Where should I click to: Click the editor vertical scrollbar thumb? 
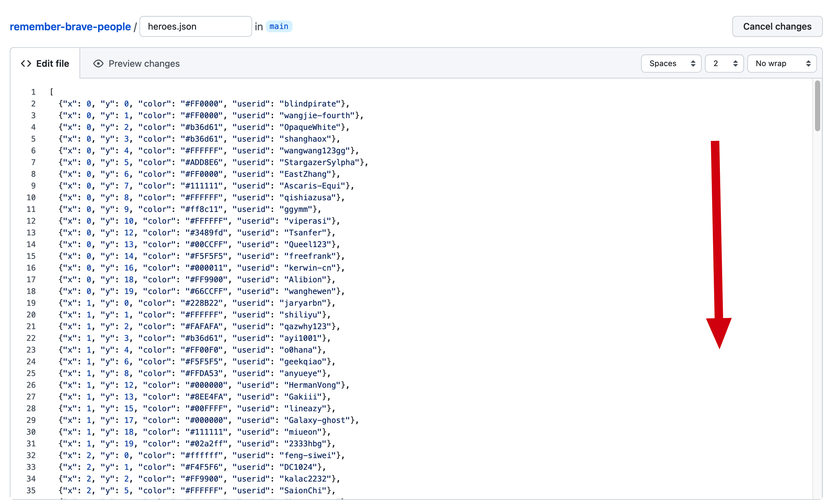817,105
